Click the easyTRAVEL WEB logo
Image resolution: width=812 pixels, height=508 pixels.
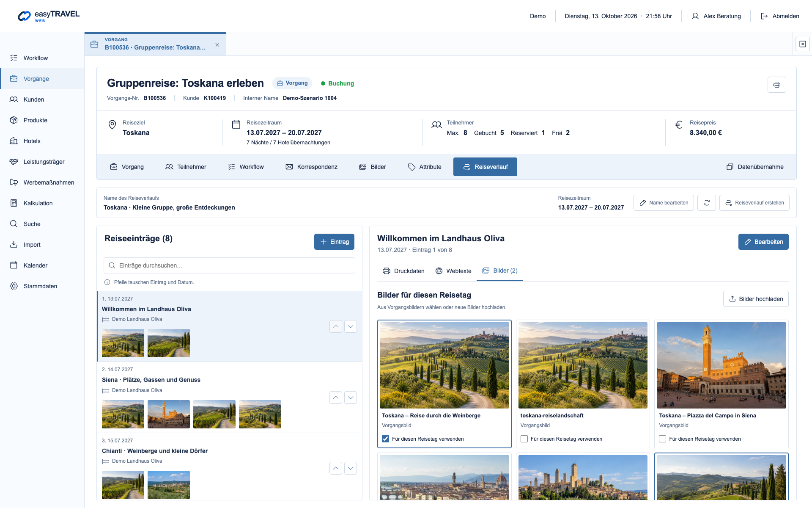pyautogui.click(x=48, y=16)
